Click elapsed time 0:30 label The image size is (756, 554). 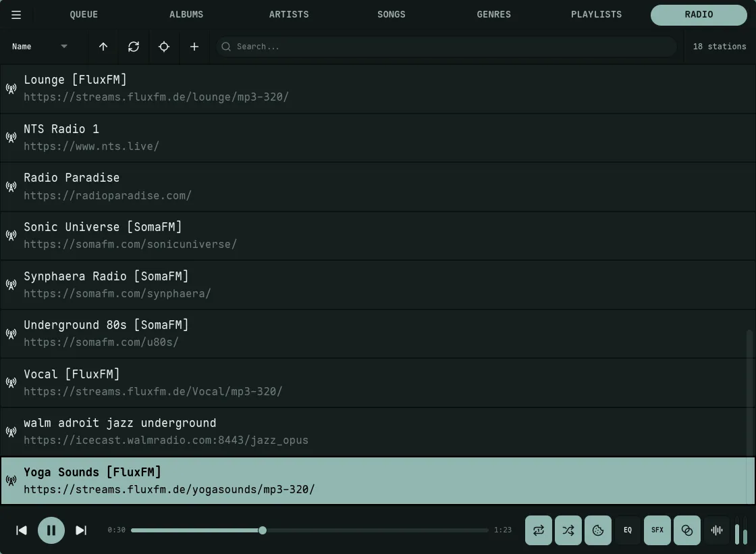tap(116, 530)
